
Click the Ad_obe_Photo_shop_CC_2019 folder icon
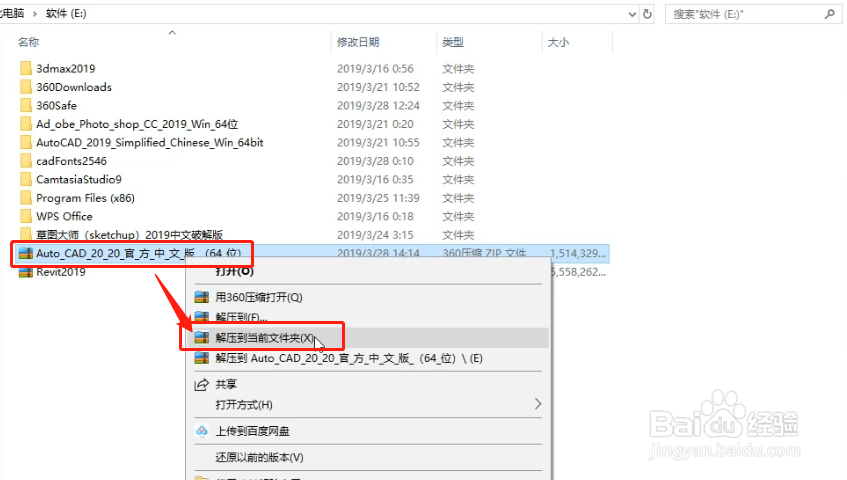tap(25, 124)
